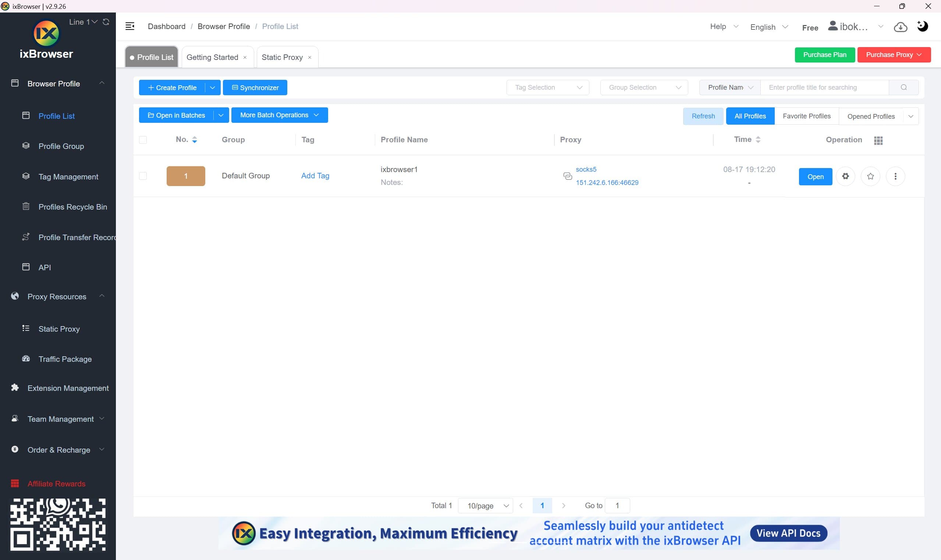Open the 10/page size dropdown
Screen dimensions: 941x560
(x=486, y=506)
